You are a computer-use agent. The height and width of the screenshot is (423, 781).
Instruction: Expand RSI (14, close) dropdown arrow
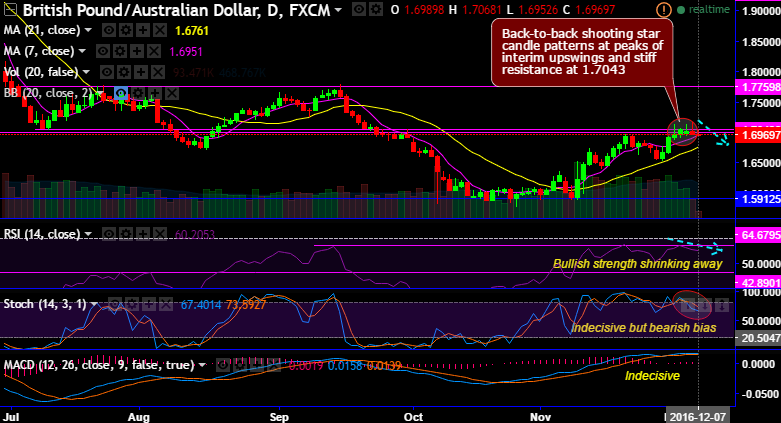(x=88, y=234)
